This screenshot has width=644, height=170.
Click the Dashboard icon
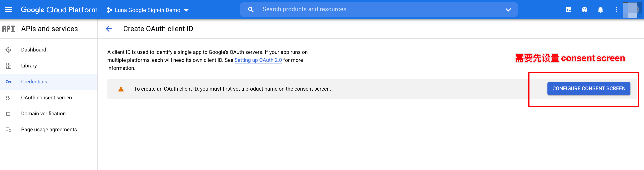click(x=9, y=50)
